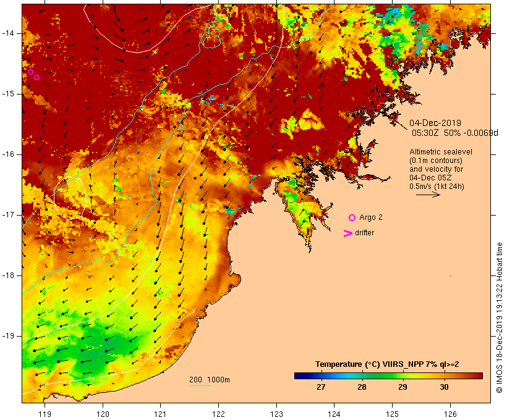The width and height of the screenshot is (507, 420).
Task: Click the '(0.1m contours)' text
Action: [x=436, y=161]
